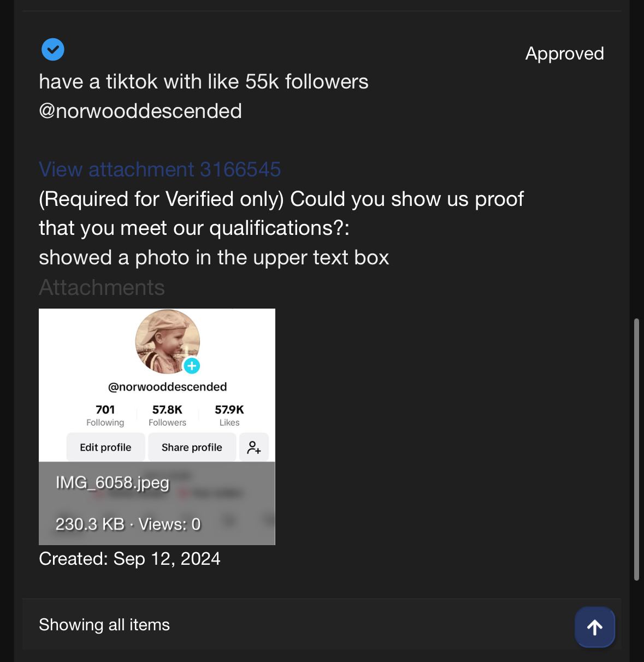The image size is (644, 662).
Task: Click the Share profile button
Action: click(192, 447)
